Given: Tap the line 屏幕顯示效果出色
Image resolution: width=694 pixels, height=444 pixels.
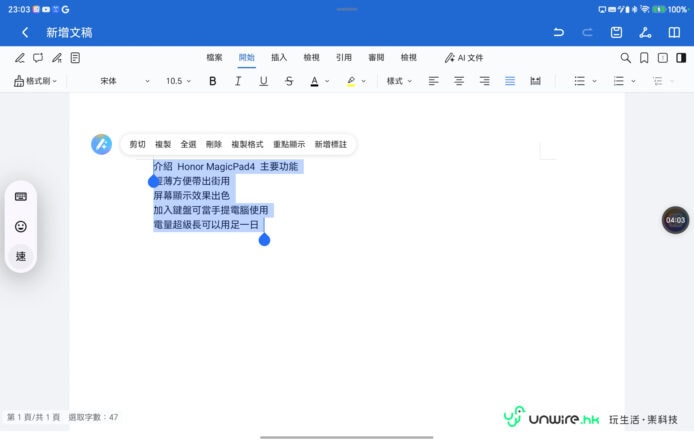Looking at the screenshot, I should pyautogui.click(x=192, y=196).
